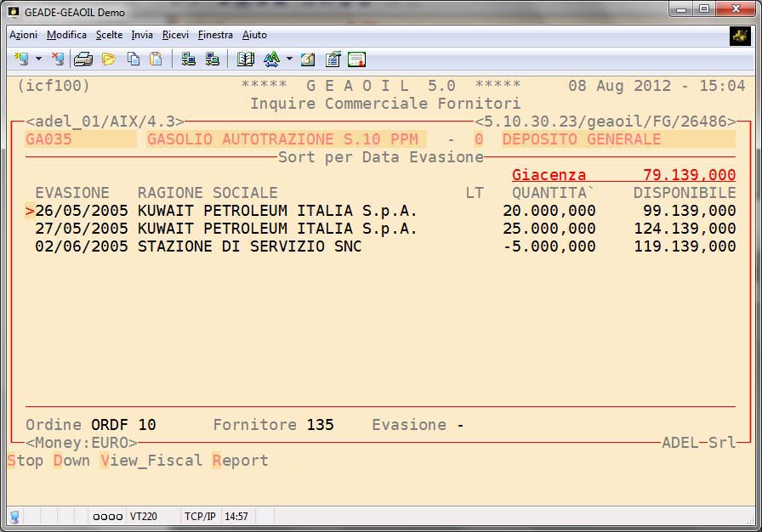Expand the new connection dropdown arrow
Image resolution: width=762 pixels, height=532 pixels.
click(38, 59)
